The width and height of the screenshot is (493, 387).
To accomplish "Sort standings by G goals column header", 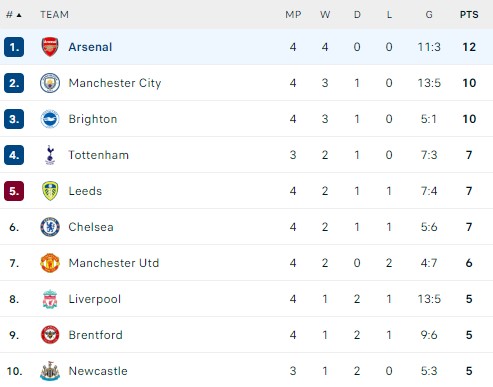I will pos(429,15).
